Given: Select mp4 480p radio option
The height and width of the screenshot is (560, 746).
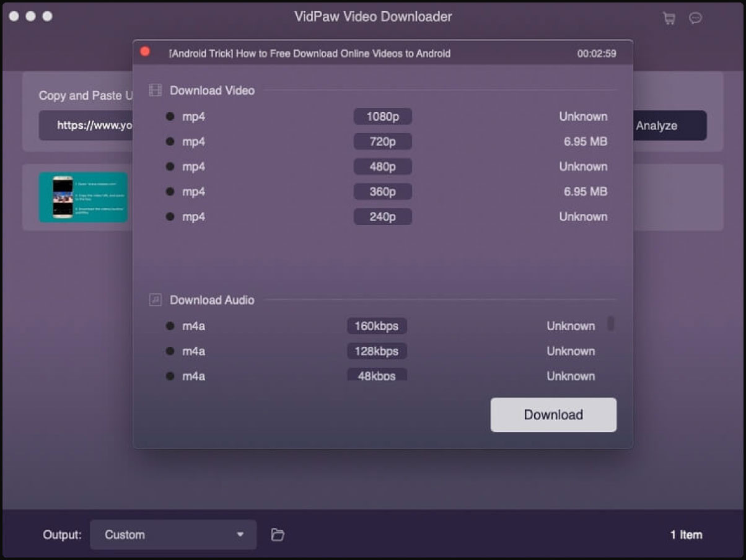Looking at the screenshot, I should [x=170, y=167].
